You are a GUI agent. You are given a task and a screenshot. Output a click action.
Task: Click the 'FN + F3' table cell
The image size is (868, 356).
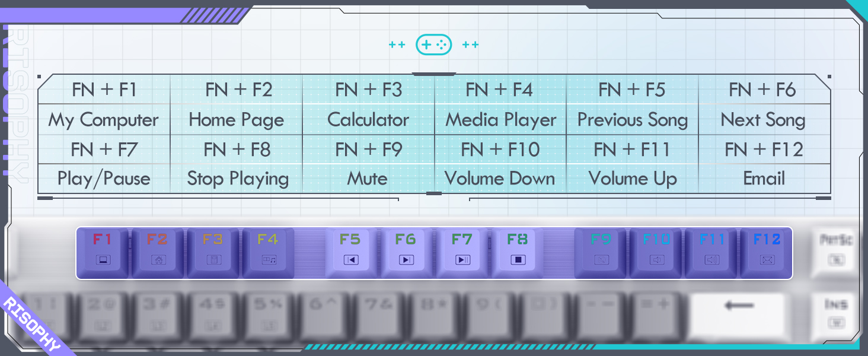tap(368, 90)
